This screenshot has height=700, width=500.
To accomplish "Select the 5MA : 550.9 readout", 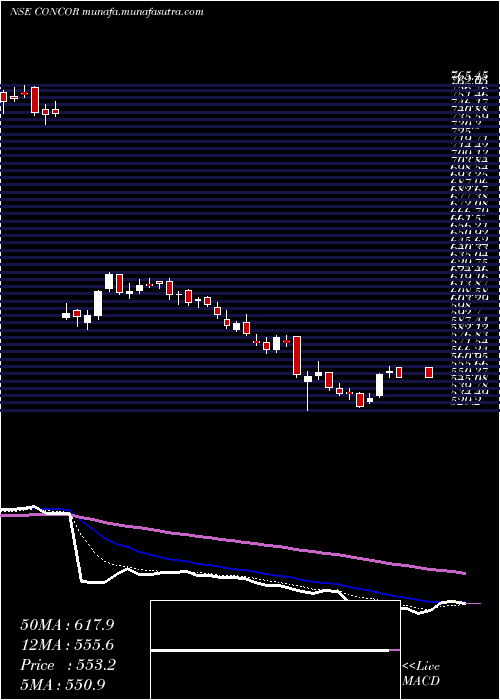I will pos(65,685).
